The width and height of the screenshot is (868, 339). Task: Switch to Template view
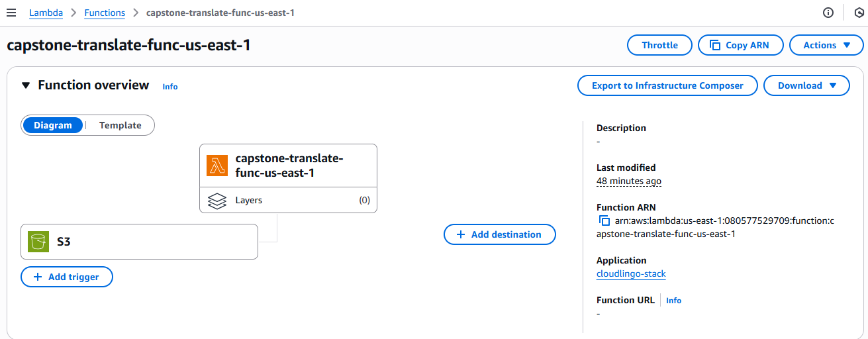[120, 125]
